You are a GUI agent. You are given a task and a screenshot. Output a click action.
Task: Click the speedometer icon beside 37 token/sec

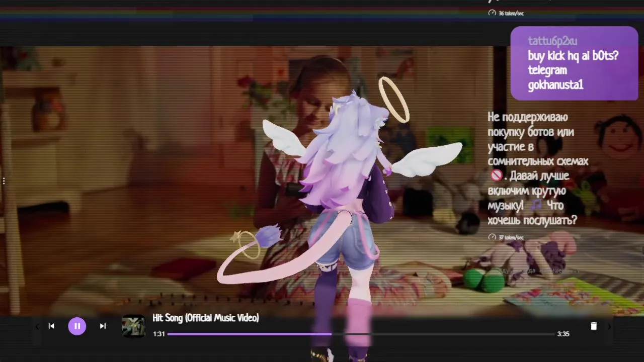pos(492,237)
